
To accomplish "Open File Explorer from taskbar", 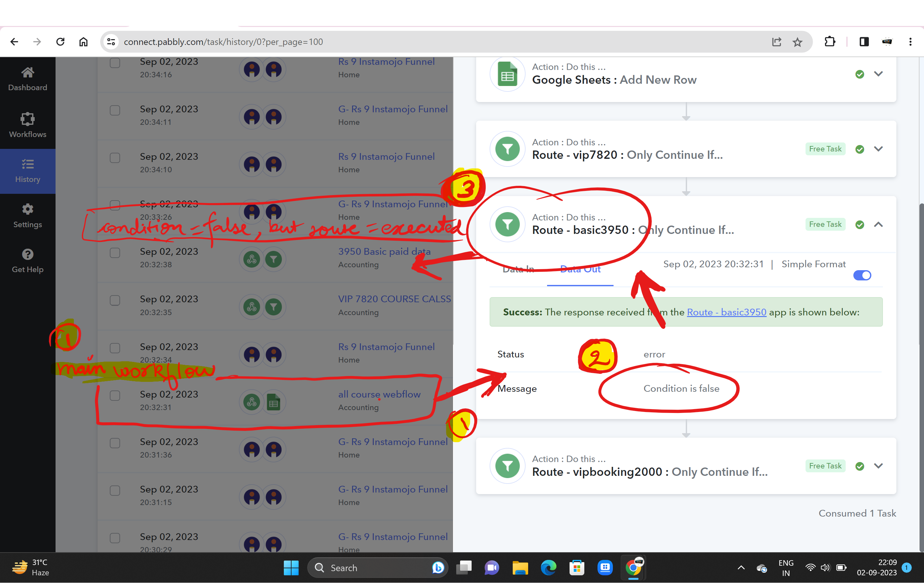I will coord(520,568).
